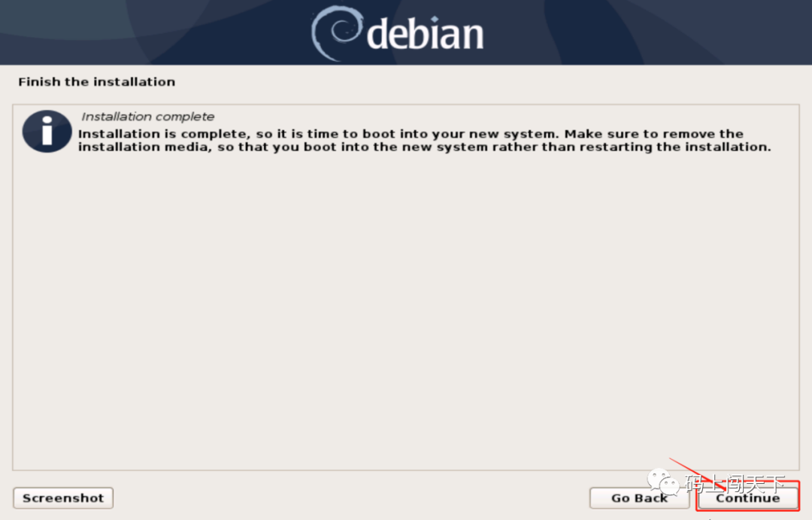Click the WeChat watermark bubble icon
The image size is (812, 520).
coord(663,482)
